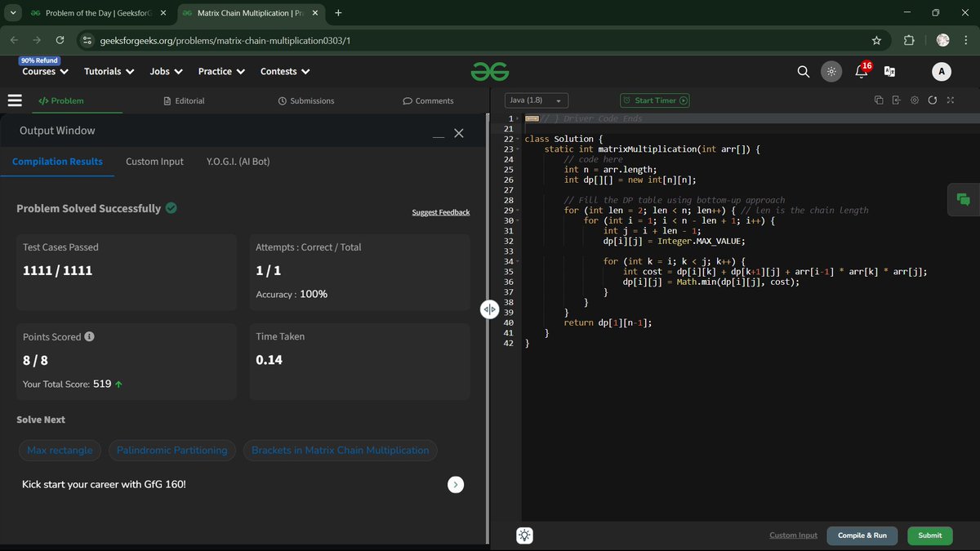Click the language translate icon
The width and height of the screenshot is (980, 551).
pyautogui.click(x=890, y=72)
